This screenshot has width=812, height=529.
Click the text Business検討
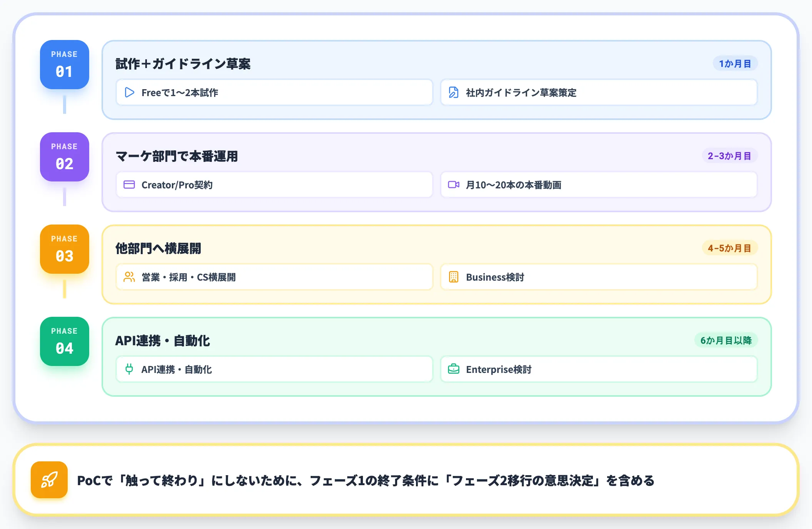[x=495, y=277]
